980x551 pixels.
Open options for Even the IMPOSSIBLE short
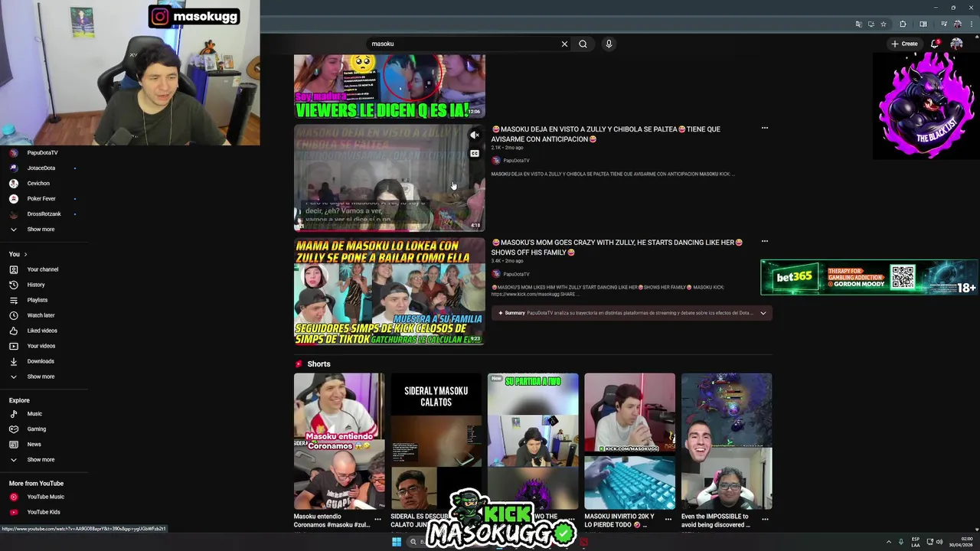[x=765, y=519]
